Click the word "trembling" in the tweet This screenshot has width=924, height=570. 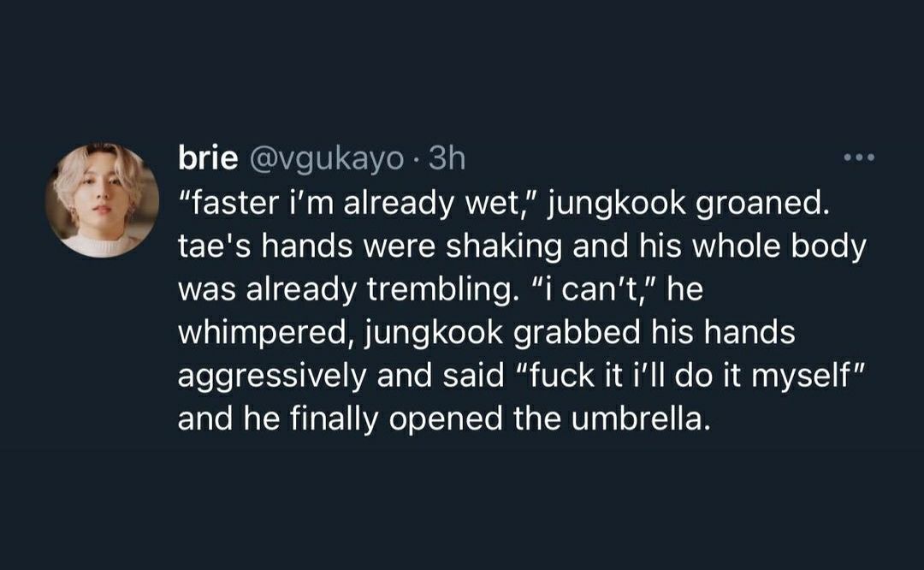(438, 290)
